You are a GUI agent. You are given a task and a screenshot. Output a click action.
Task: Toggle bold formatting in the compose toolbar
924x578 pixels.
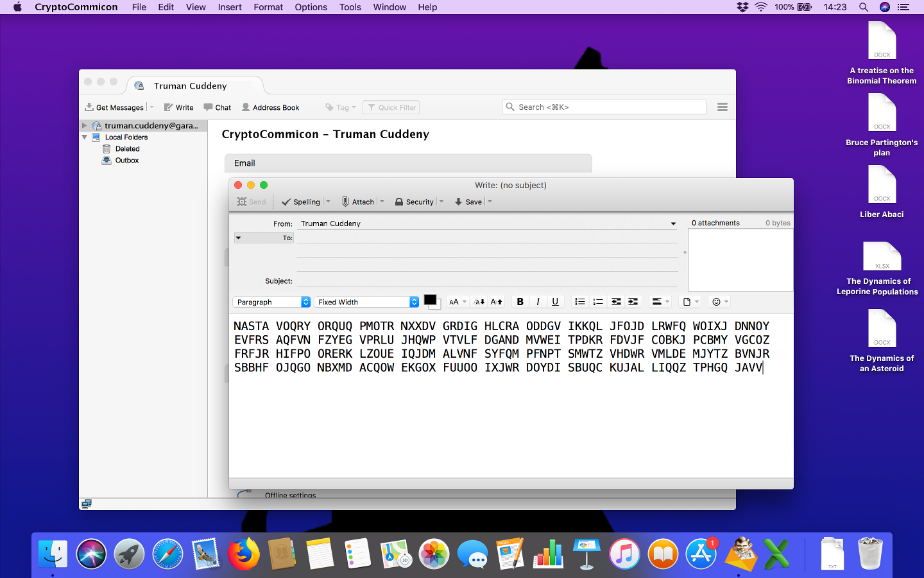tap(520, 302)
